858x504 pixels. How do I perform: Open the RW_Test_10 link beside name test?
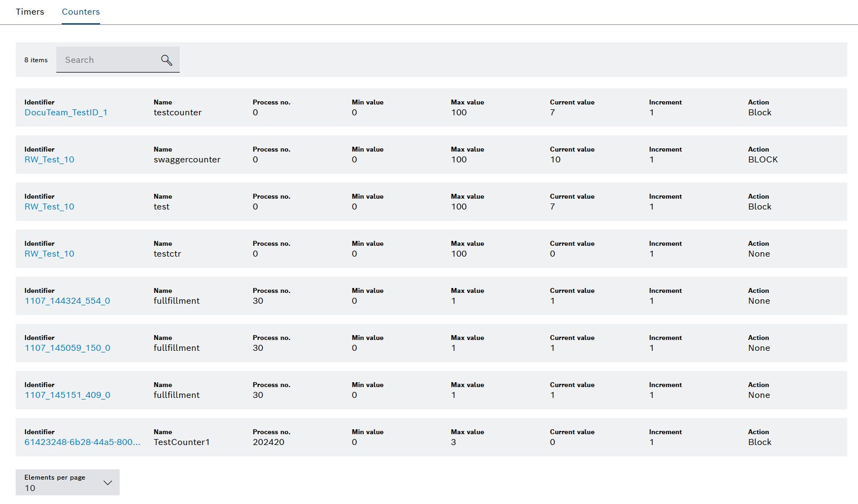pyautogui.click(x=49, y=207)
